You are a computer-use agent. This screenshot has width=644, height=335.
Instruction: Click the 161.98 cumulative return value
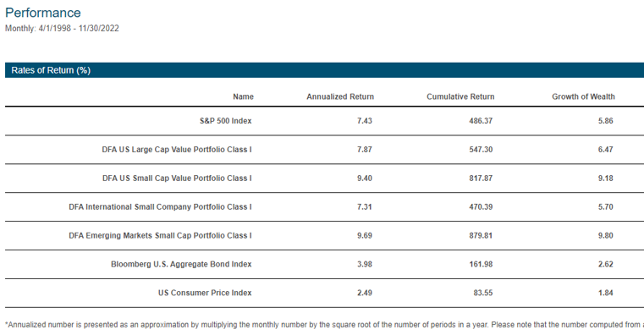(x=481, y=265)
